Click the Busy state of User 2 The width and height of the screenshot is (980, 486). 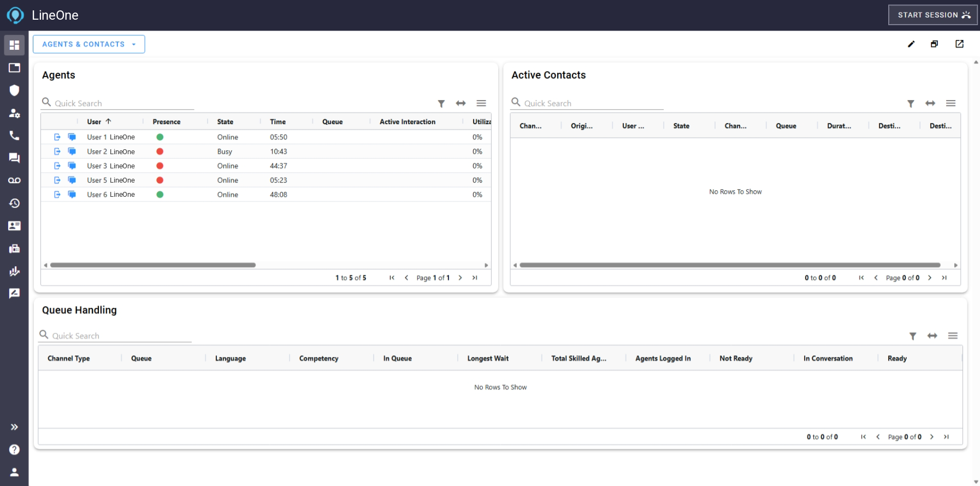(x=225, y=151)
